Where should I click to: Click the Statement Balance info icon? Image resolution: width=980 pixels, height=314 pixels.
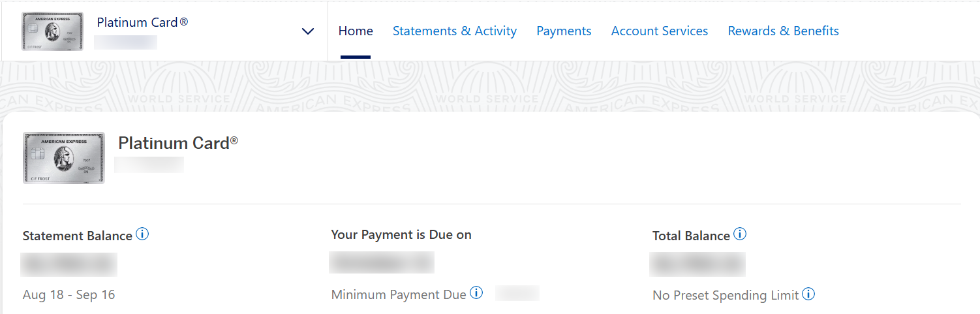click(142, 234)
